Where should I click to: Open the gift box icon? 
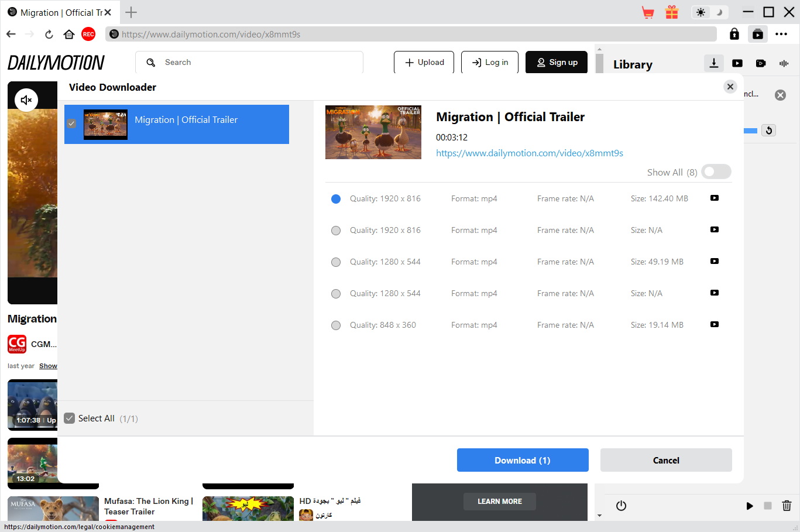[672, 12]
